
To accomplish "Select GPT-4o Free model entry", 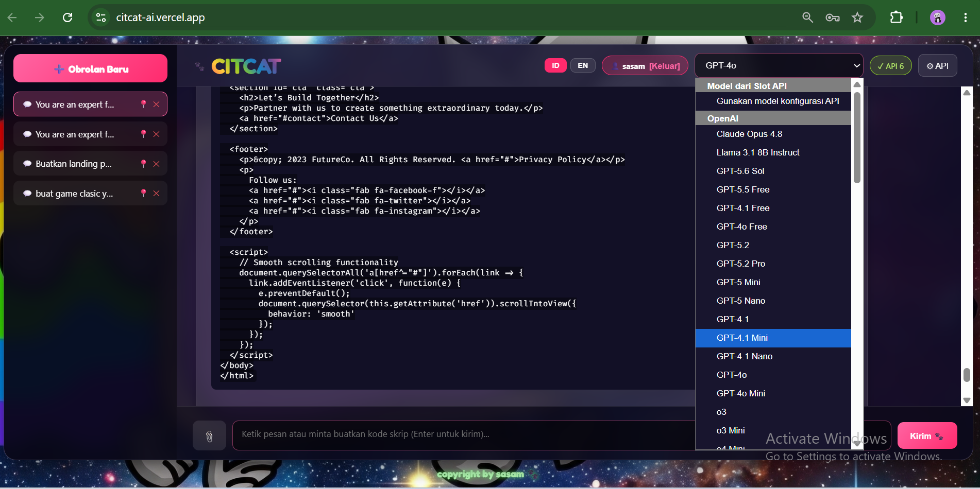I will 773,226.
